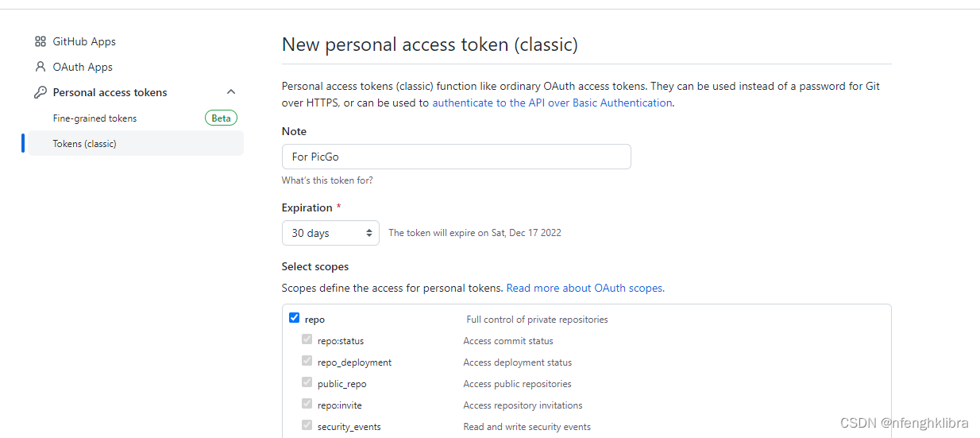
Task: Toggle the repo:status checkbox
Action: pos(307,339)
